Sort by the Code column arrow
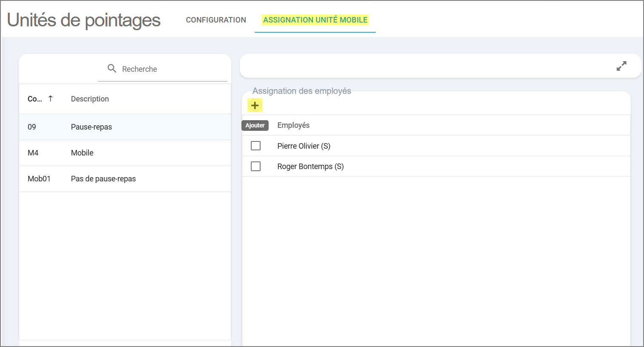644x347 pixels. pos(51,99)
